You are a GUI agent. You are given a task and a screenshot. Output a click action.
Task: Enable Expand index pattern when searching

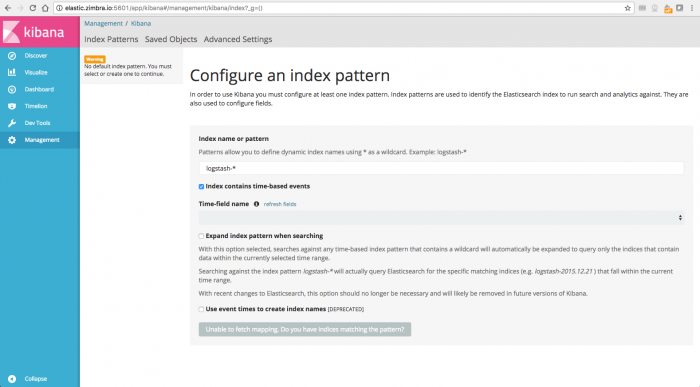pos(201,236)
